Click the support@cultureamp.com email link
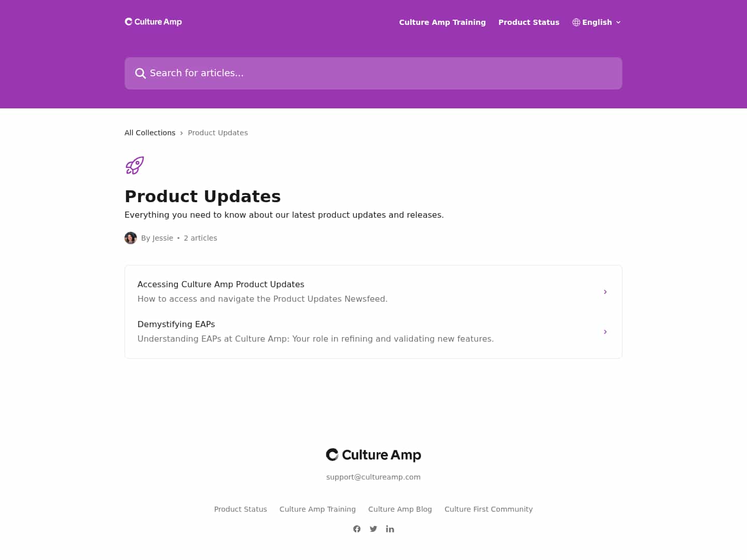Screen dimensions: 747x560 click(374, 477)
